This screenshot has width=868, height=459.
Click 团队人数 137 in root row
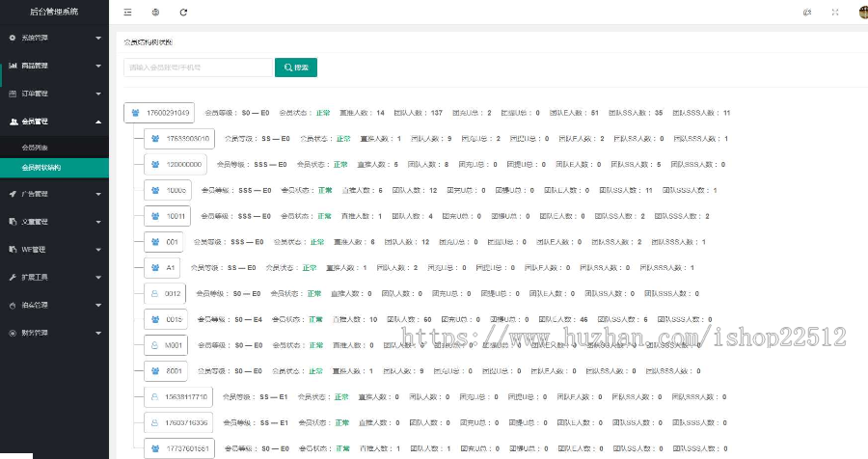[419, 113]
